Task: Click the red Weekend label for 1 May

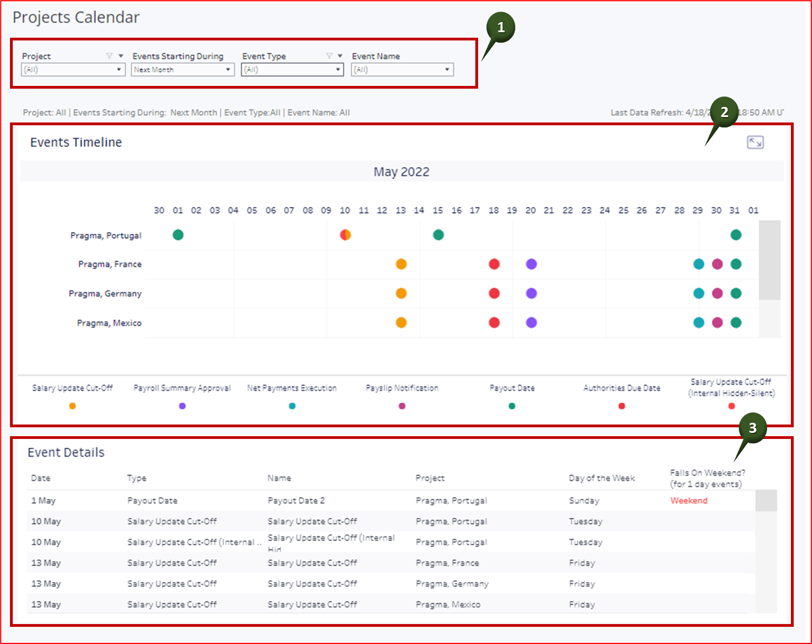Action: [689, 500]
